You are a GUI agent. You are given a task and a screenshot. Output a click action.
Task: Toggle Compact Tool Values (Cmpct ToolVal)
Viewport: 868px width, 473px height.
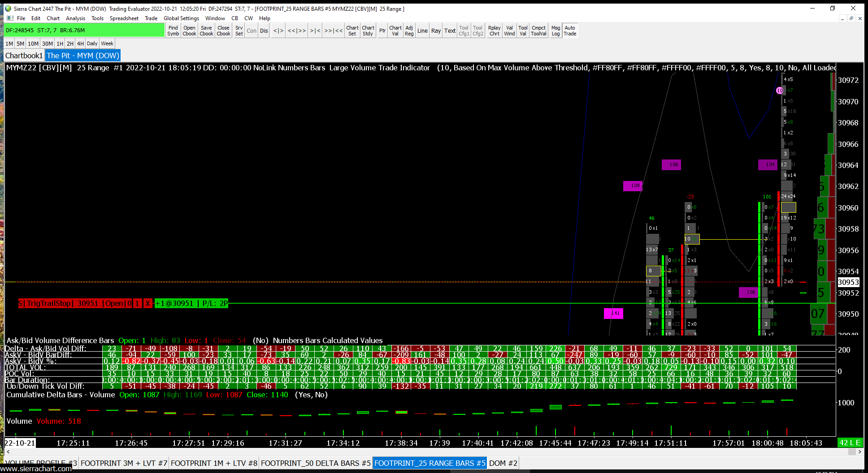click(538, 30)
